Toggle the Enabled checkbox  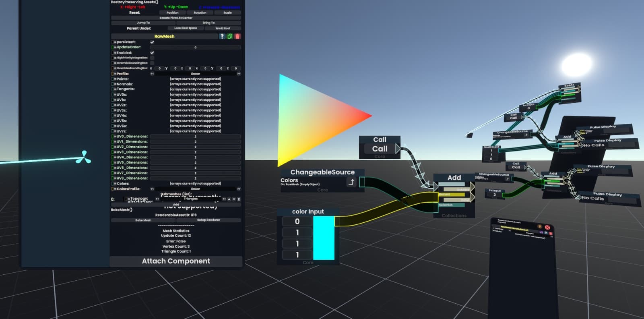click(152, 52)
